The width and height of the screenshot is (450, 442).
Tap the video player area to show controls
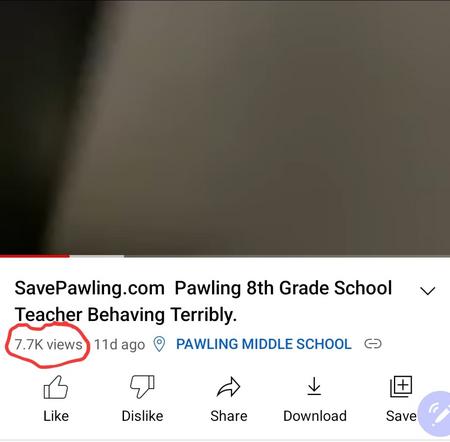click(x=225, y=127)
